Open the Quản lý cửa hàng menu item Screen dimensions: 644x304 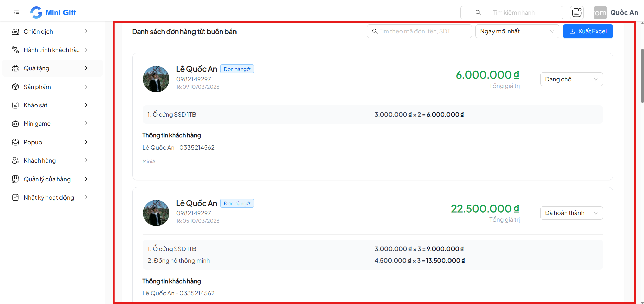point(53,179)
